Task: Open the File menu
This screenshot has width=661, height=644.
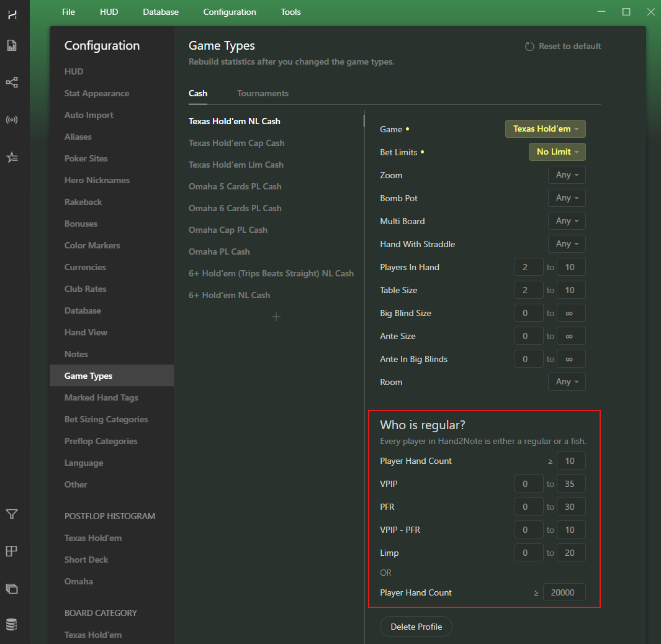Action: [68, 12]
